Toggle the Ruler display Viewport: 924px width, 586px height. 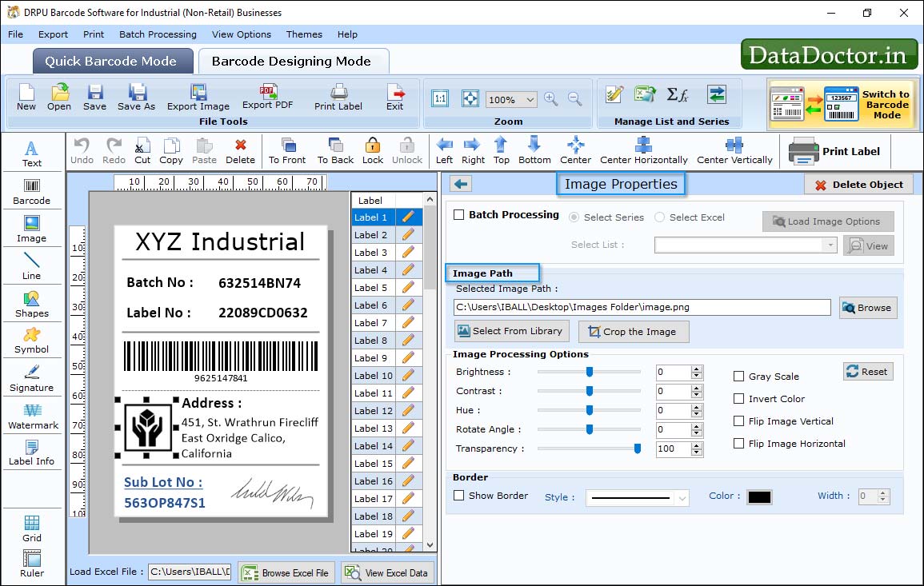click(x=32, y=564)
